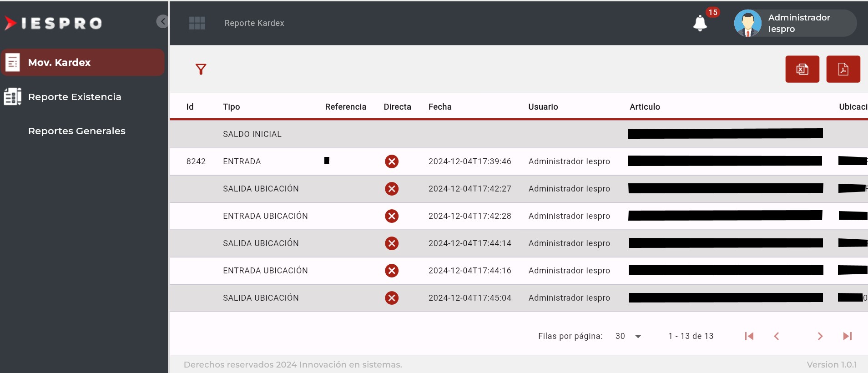The width and height of the screenshot is (868, 373).
Task: Export the Kardex report to PDF
Action: point(843,69)
